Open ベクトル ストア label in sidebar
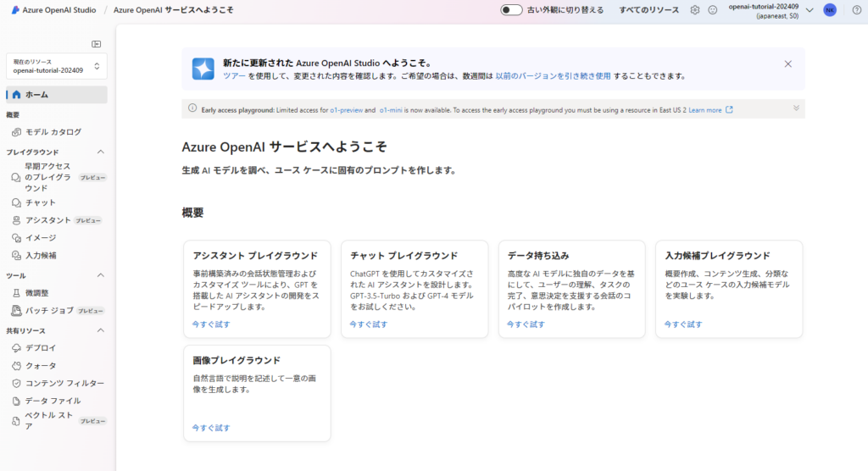Image resolution: width=868 pixels, height=471 pixels. click(48, 421)
